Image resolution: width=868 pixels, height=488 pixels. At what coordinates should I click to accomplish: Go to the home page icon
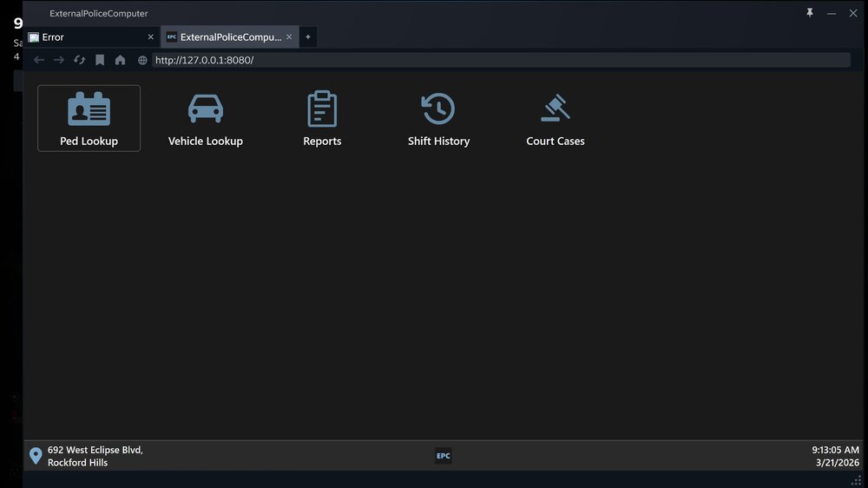(120, 60)
